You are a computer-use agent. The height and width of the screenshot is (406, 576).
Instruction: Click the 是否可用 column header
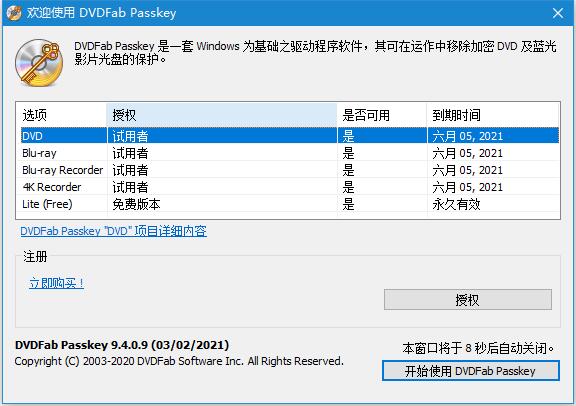(x=382, y=115)
